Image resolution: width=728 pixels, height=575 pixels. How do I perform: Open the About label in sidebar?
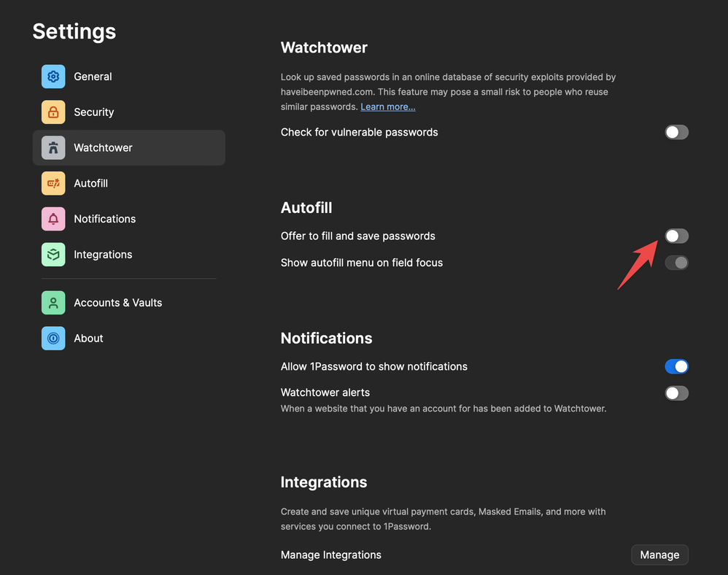click(x=88, y=339)
